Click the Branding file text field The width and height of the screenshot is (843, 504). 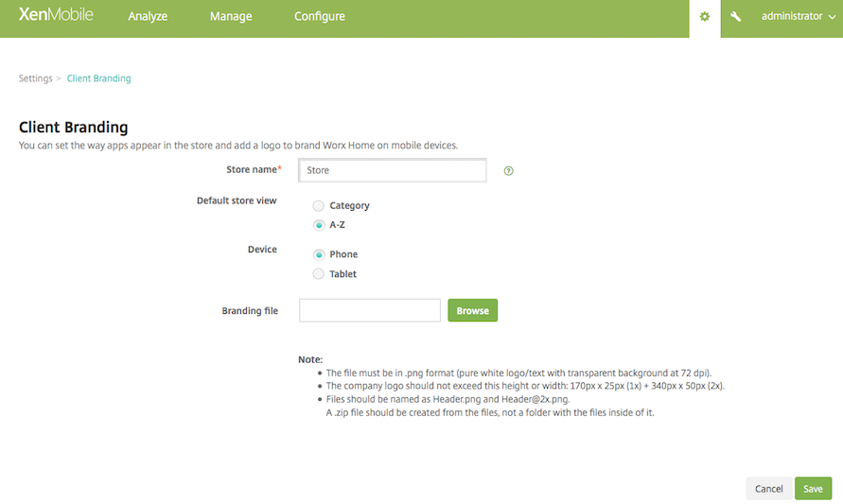pyautogui.click(x=370, y=310)
